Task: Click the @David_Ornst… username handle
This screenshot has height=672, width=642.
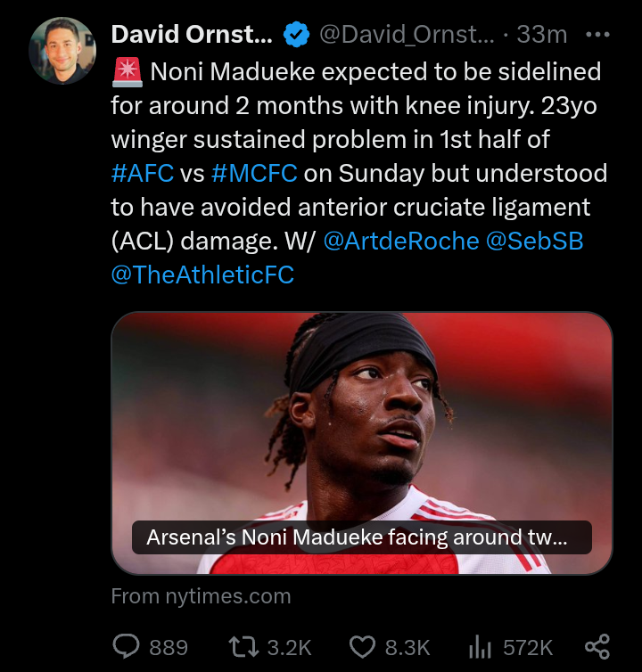Action: [x=407, y=35]
